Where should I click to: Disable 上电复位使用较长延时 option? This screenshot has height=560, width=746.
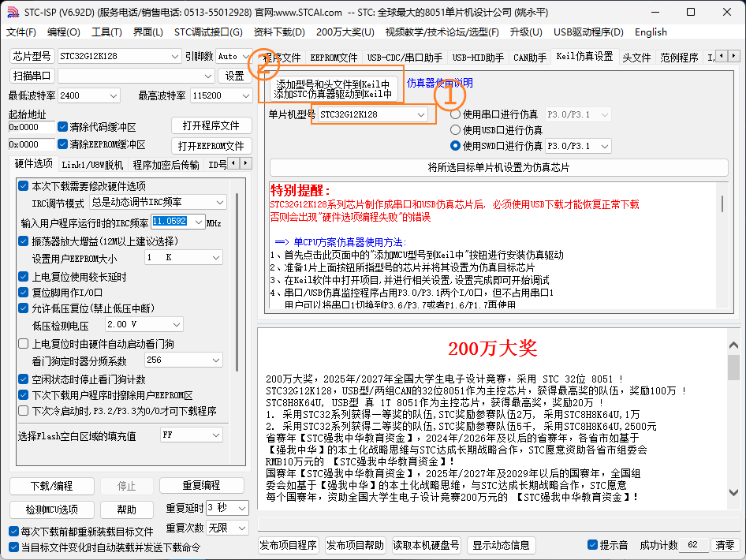[x=23, y=276]
